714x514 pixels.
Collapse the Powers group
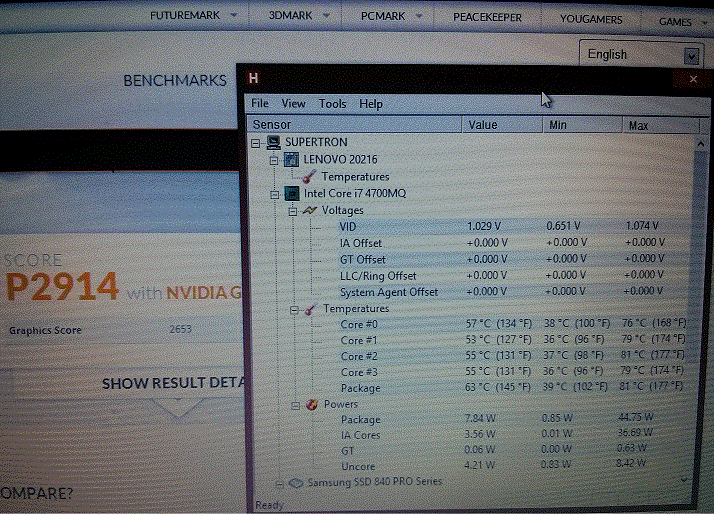click(296, 405)
